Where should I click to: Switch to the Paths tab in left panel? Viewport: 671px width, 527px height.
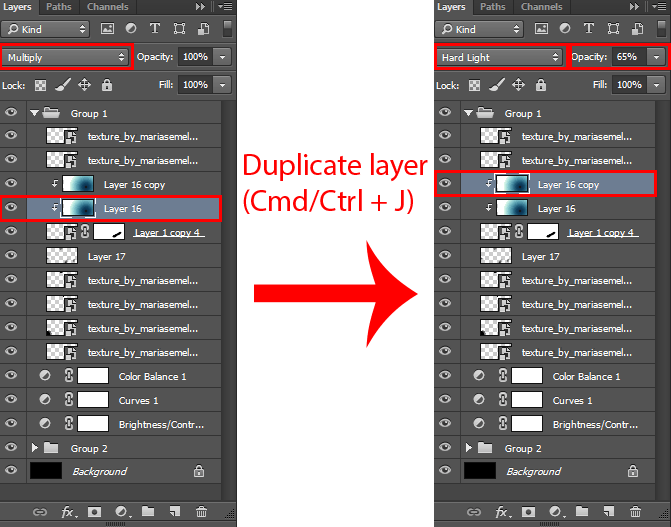click(59, 7)
